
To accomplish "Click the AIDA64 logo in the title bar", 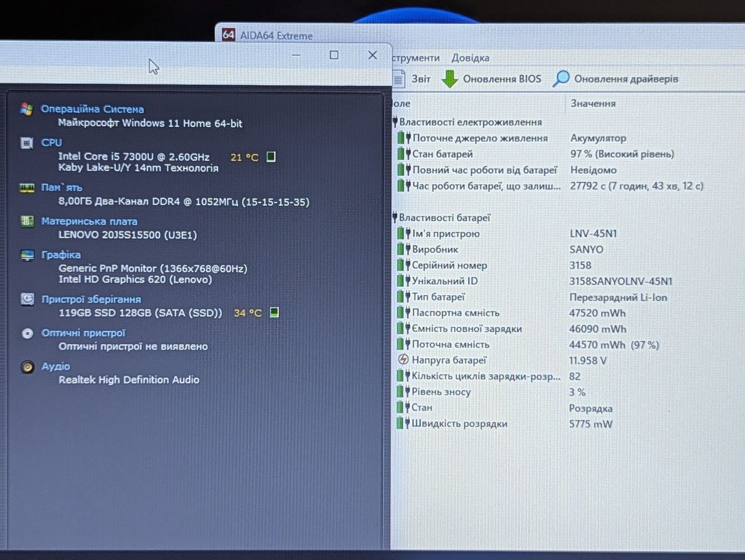I will (x=229, y=35).
